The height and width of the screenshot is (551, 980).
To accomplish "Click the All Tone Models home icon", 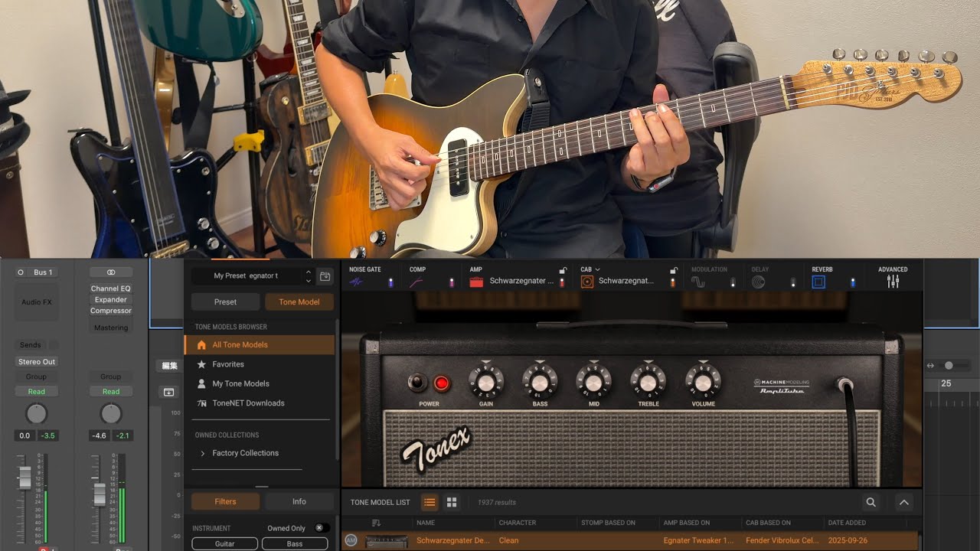I will [201, 344].
